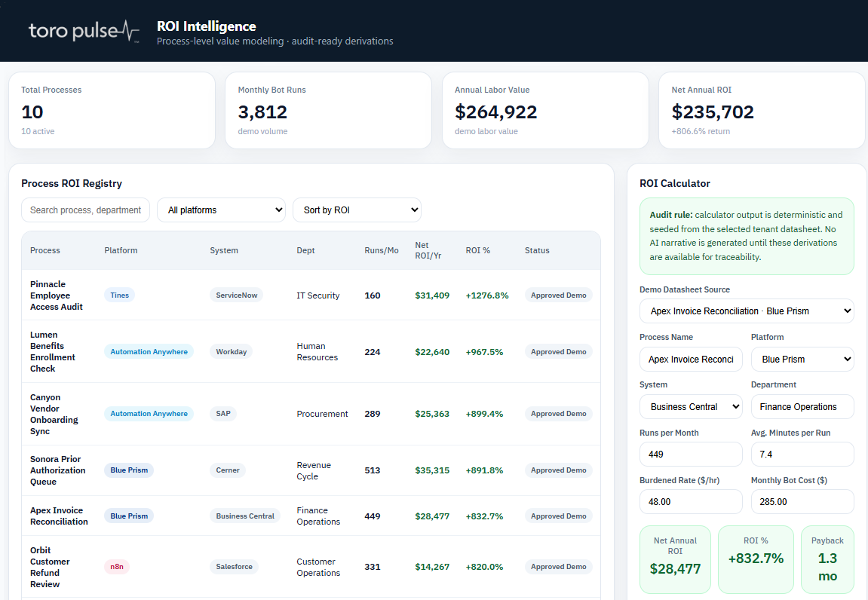This screenshot has height=600, width=868.
Task: Click the ServiceNow system tag
Action: point(236,295)
